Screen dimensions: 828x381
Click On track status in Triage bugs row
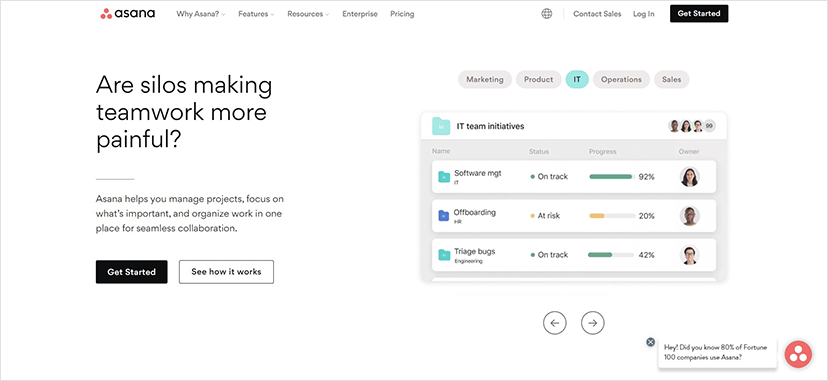[x=552, y=255]
